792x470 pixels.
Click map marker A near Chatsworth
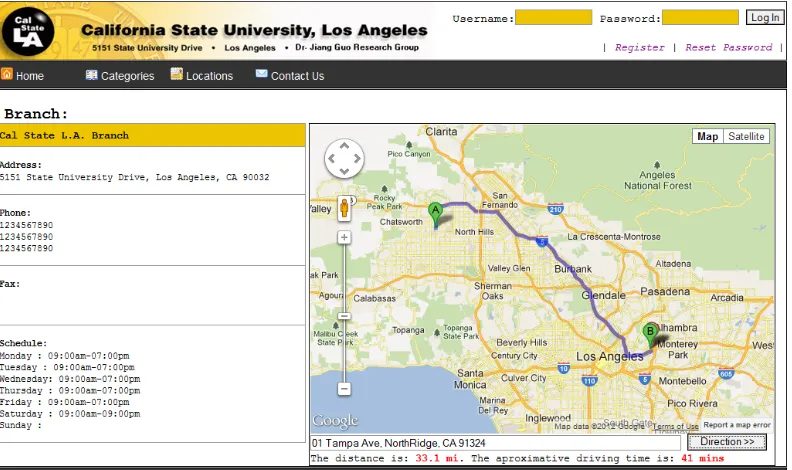click(x=435, y=214)
